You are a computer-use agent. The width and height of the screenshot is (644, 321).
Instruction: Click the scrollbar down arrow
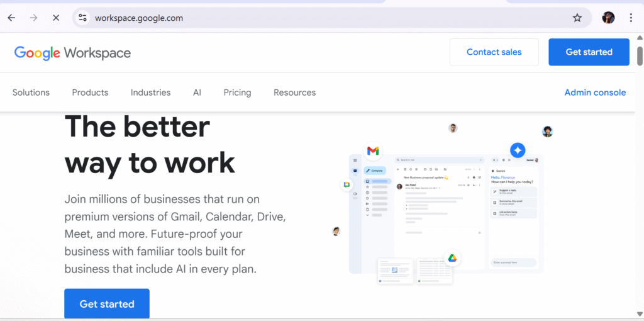click(640, 315)
